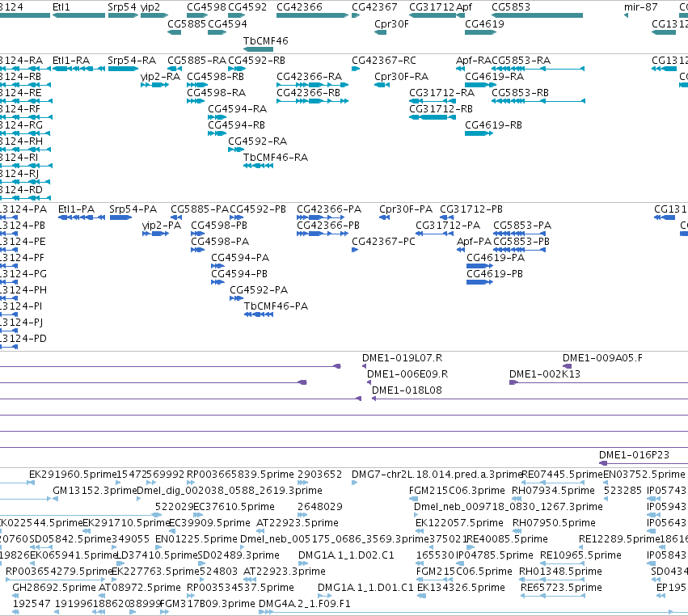
Task: Select protein CG42366-PB
Action: click(x=328, y=226)
